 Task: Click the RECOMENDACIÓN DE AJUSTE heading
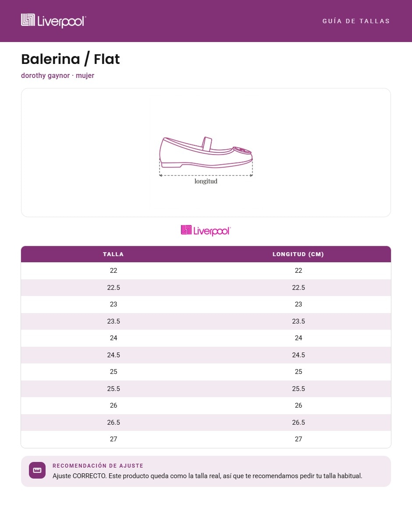pyautogui.click(x=98, y=466)
